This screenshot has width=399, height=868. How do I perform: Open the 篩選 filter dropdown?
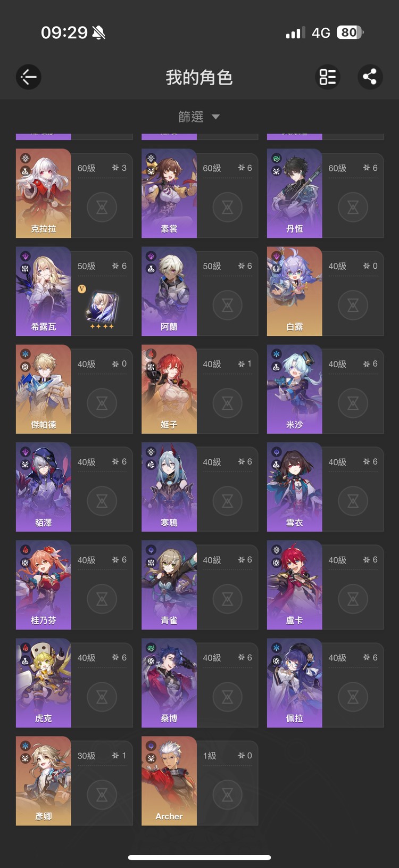[199, 117]
